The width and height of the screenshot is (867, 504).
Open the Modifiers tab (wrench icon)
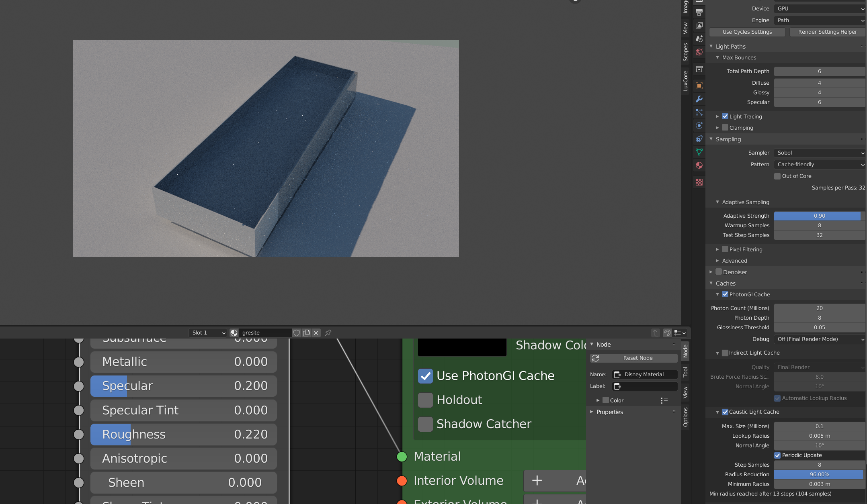tap(699, 99)
